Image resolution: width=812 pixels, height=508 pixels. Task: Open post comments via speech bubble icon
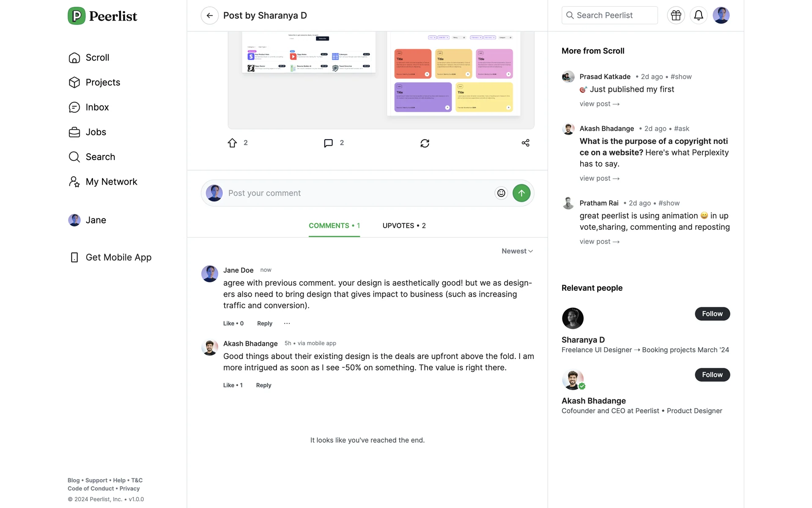coord(328,143)
